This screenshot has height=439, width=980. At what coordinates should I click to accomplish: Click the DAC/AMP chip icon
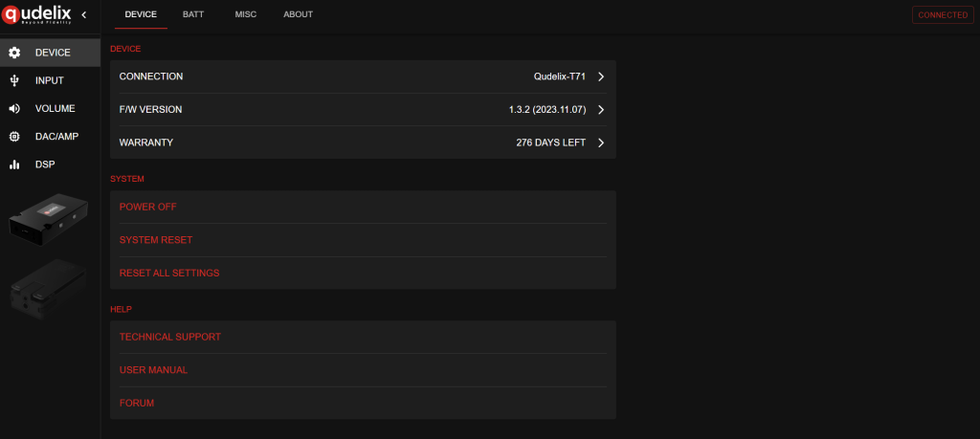coord(14,136)
